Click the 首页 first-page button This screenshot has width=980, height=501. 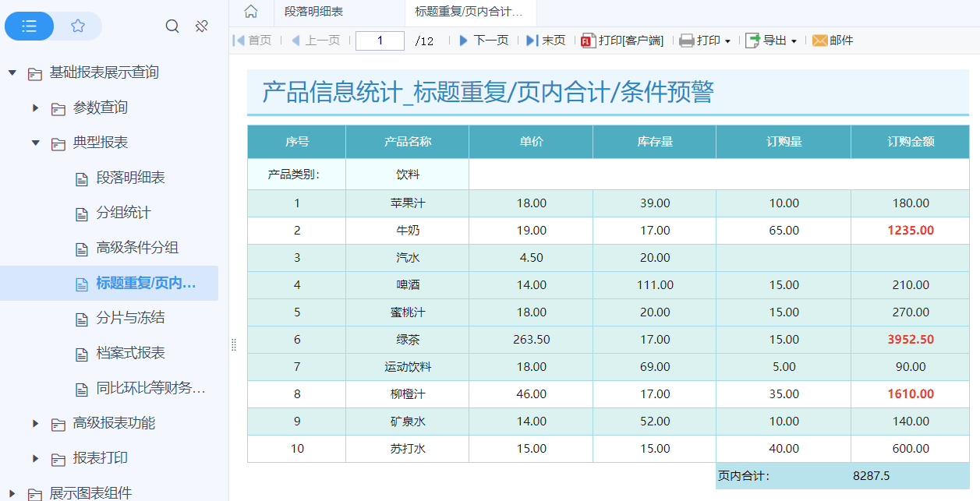(253, 41)
